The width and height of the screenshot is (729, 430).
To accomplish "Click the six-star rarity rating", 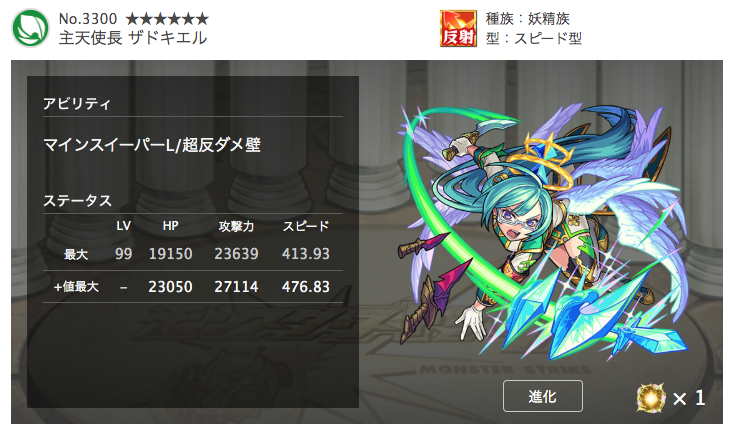I will (167, 19).
